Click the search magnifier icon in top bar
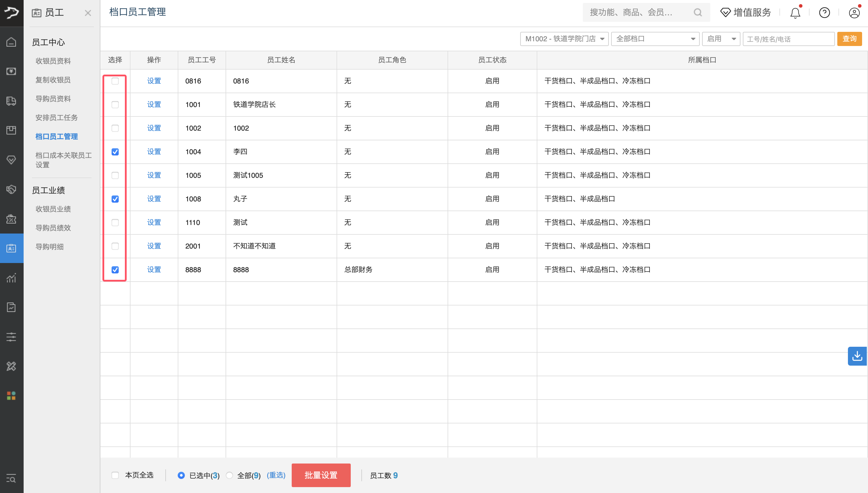The width and height of the screenshot is (868, 493). 698,12
